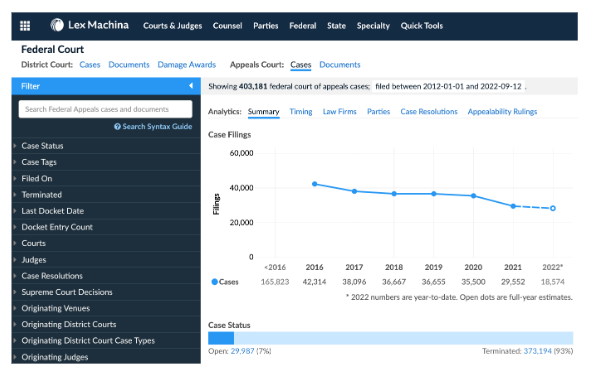Click the 2019 data point on chart

434,194
